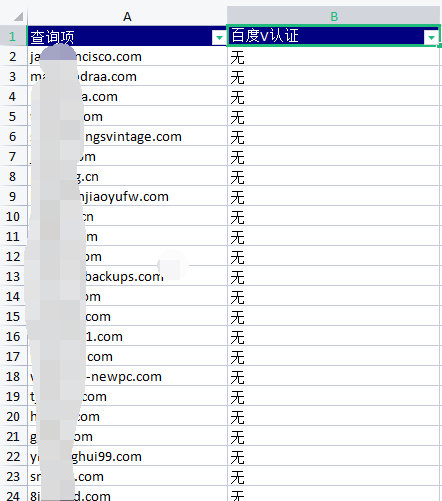This screenshot has height=501, width=442.
Task: Select row 22 header
Action: tap(13, 456)
